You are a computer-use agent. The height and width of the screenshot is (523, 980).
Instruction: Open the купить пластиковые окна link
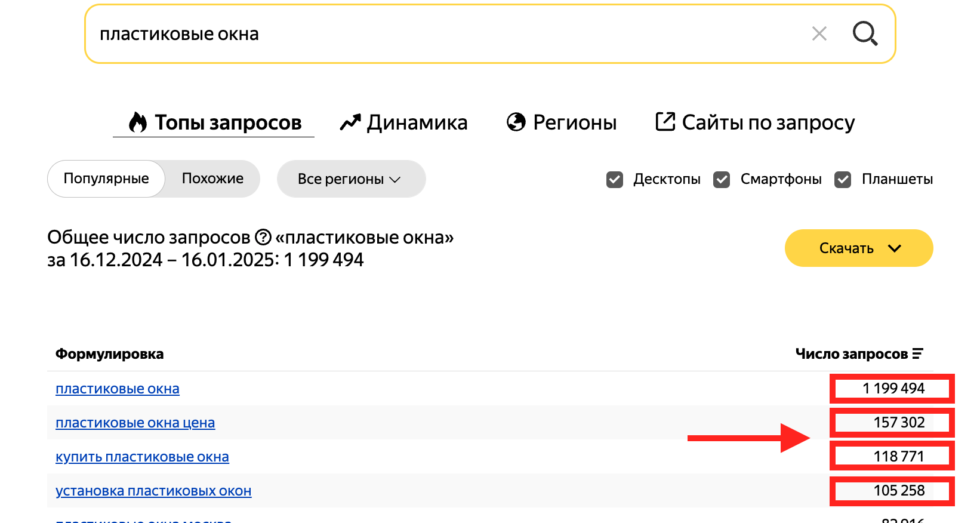[x=142, y=457]
